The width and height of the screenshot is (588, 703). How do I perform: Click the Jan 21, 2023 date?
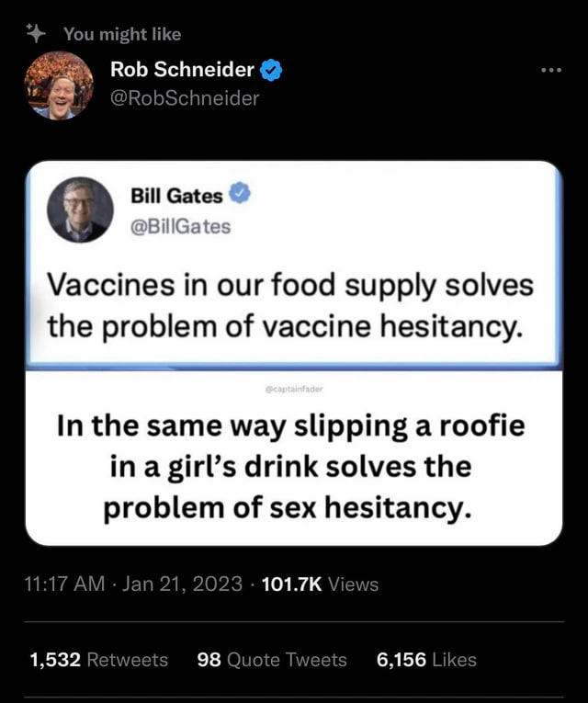pyautogui.click(x=182, y=584)
